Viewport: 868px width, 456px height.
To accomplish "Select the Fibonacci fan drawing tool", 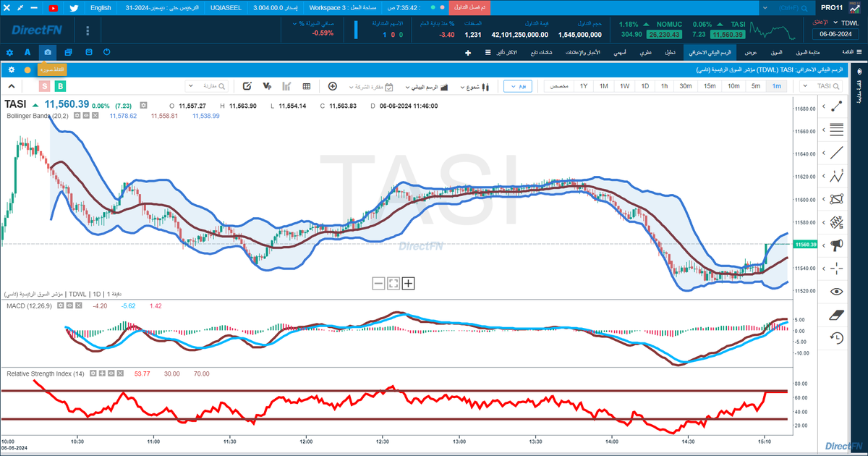I will (x=837, y=221).
